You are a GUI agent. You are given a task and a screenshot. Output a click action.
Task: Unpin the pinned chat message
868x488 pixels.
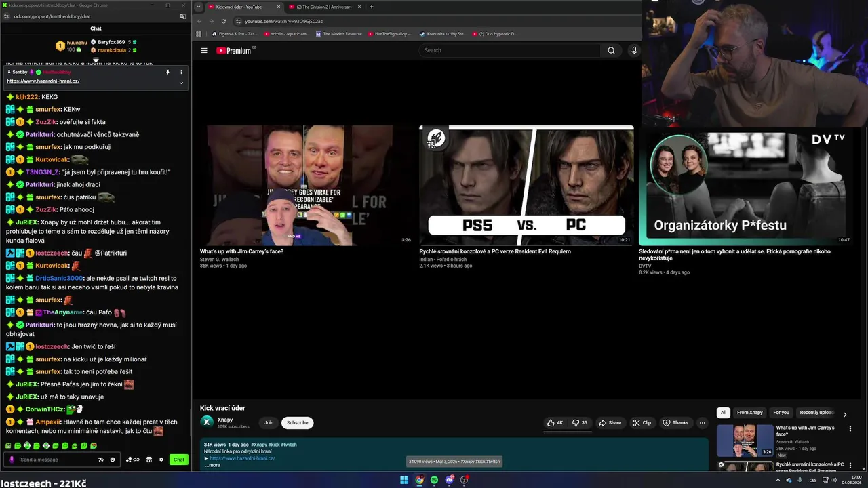[167, 72]
